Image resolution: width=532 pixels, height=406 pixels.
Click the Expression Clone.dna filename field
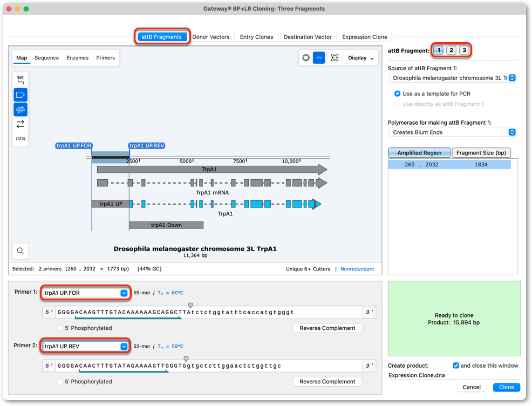454,375
